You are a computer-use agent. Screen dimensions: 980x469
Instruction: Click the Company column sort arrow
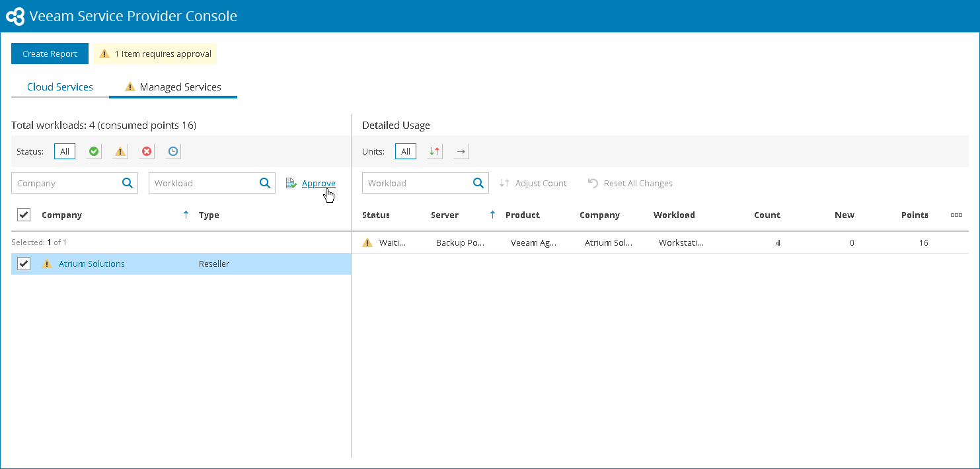tap(186, 215)
